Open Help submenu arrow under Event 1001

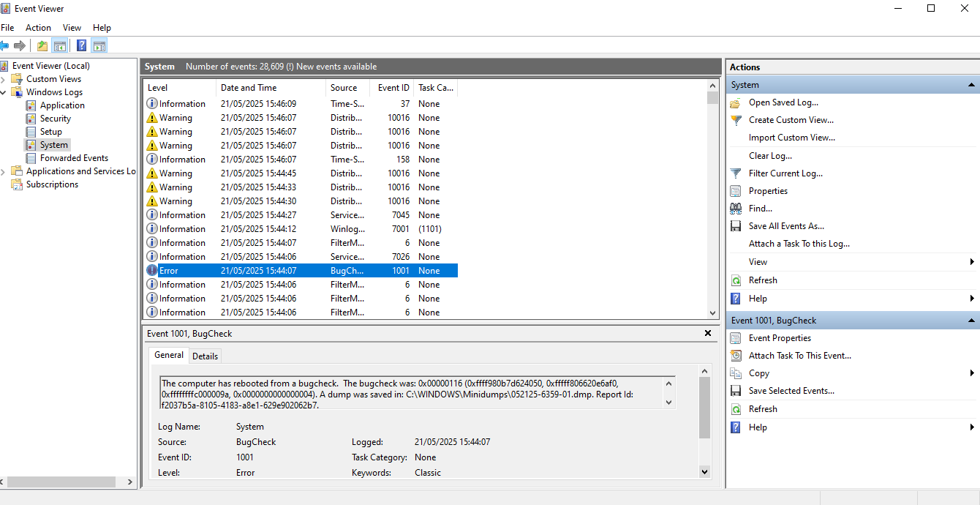(x=972, y=427)
